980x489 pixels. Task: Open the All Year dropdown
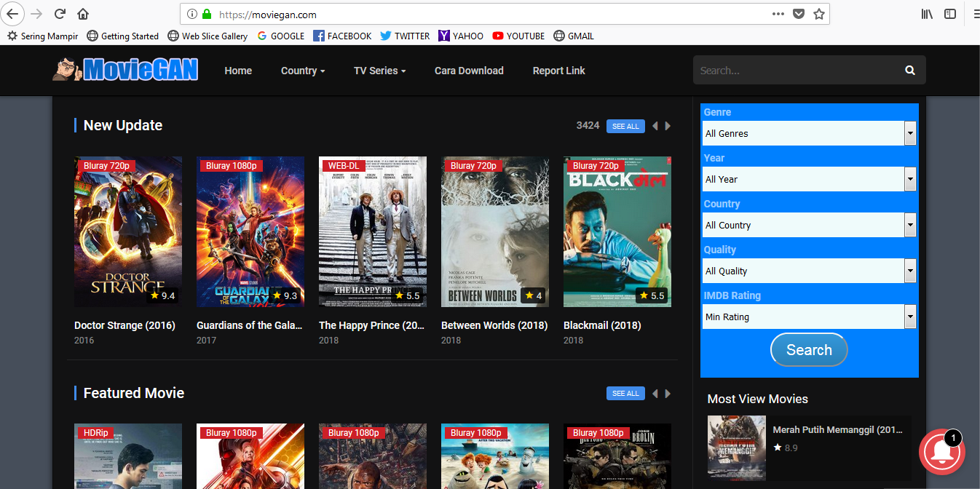809,179
